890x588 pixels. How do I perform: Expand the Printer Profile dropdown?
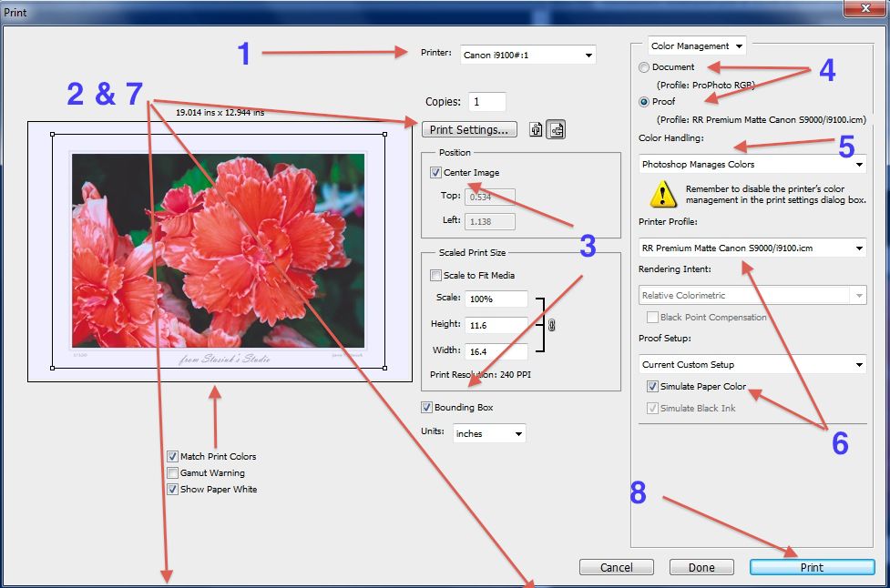pyautogui.click(x=752, y=248)
